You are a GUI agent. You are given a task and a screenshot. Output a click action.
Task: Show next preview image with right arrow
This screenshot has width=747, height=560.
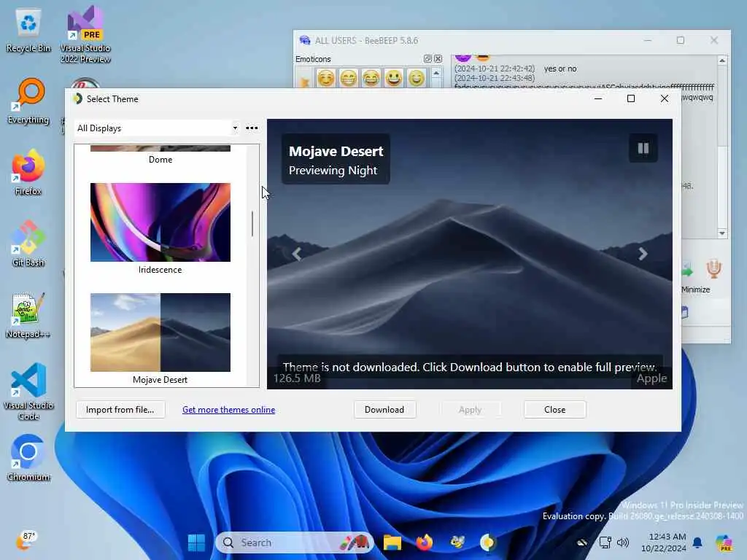[643, 254]
